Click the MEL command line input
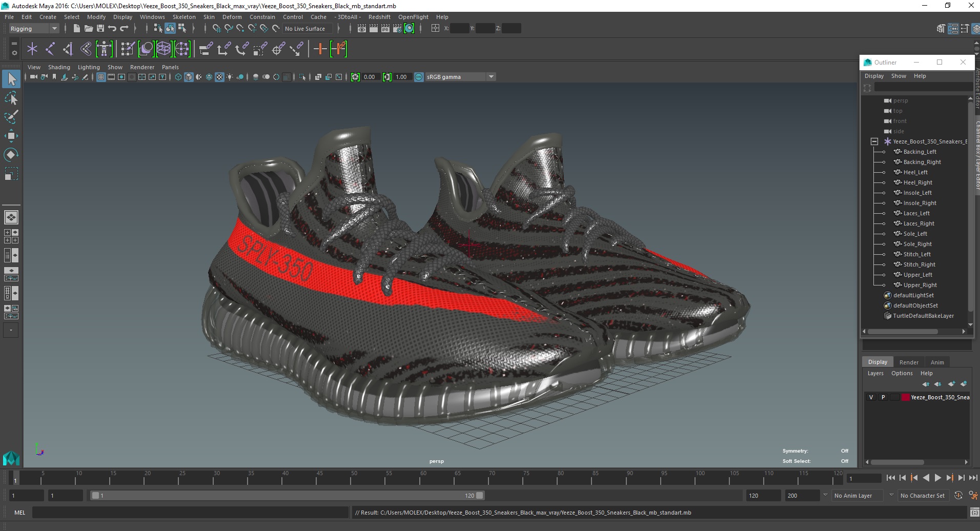980x531 pixels. point(190,513)
